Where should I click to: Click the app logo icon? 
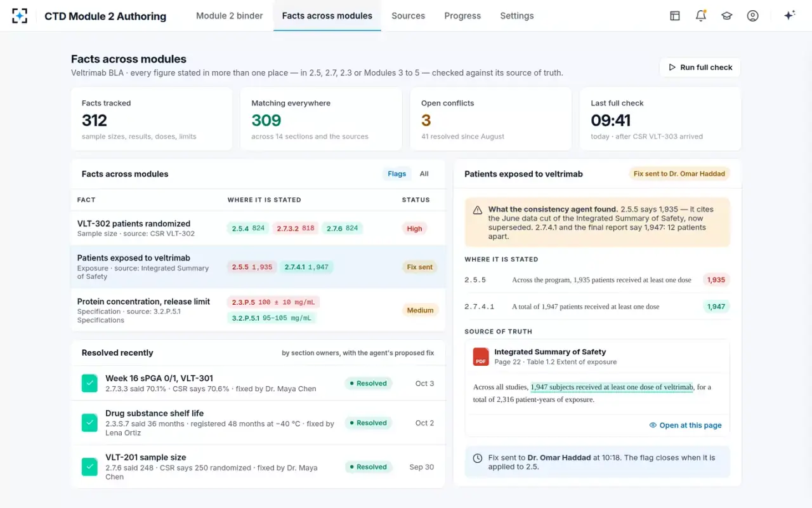[20, 16]
